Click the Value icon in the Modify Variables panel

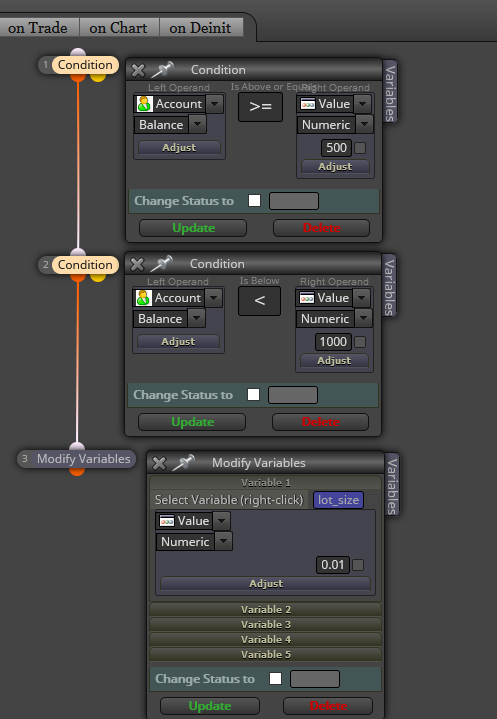click(167, 521)
